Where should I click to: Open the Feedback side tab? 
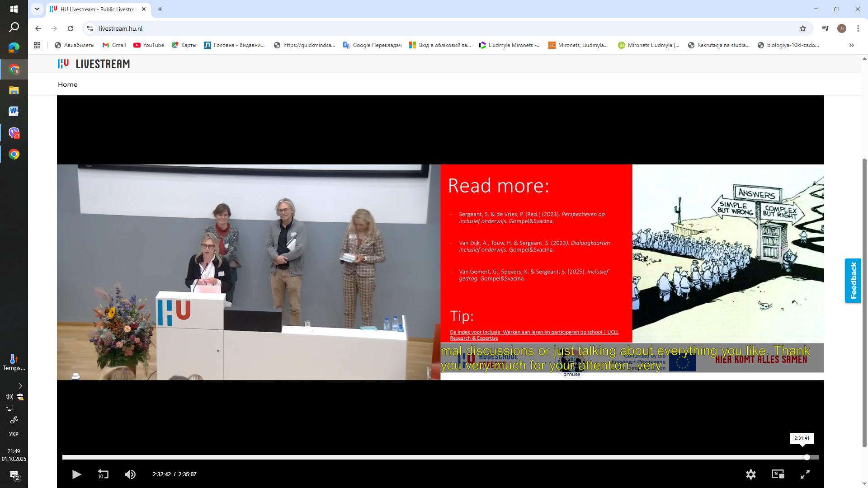(853, 281)
